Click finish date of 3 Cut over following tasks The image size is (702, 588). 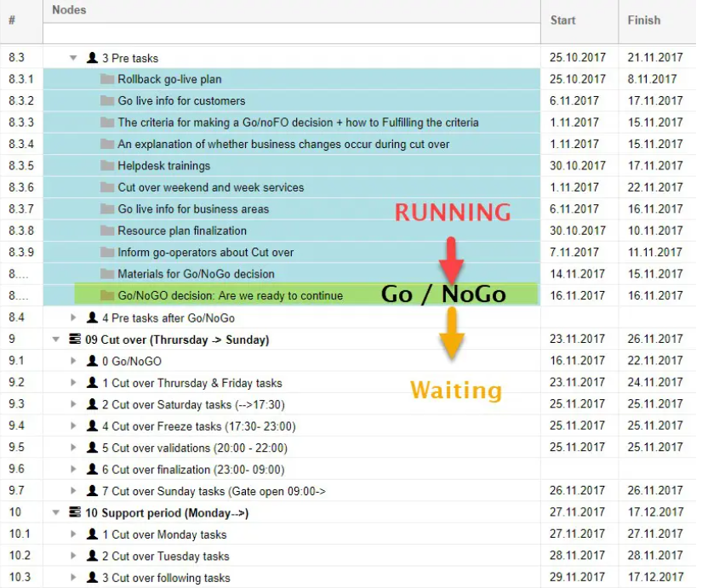(655, 578)
